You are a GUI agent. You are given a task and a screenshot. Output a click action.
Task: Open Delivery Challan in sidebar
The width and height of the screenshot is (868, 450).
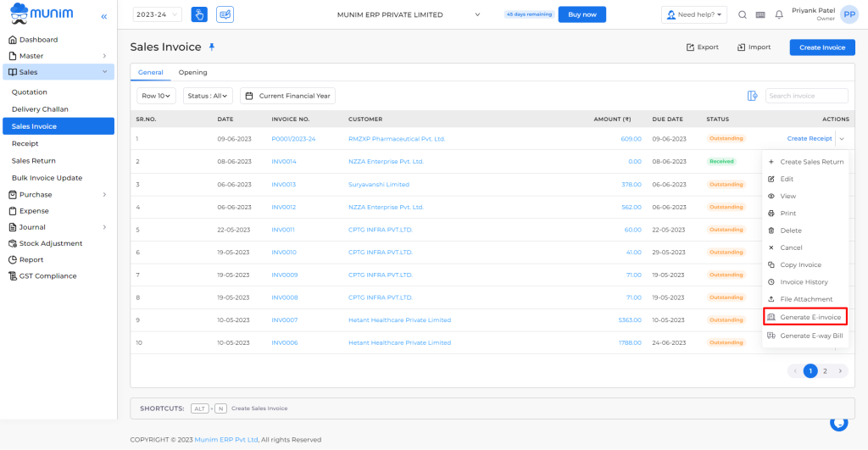[40, 109]
